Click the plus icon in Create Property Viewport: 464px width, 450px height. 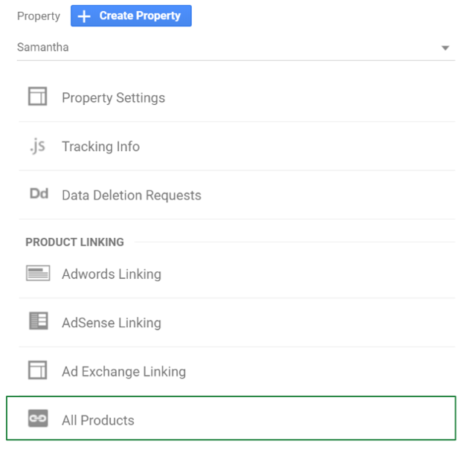point(84,16)
